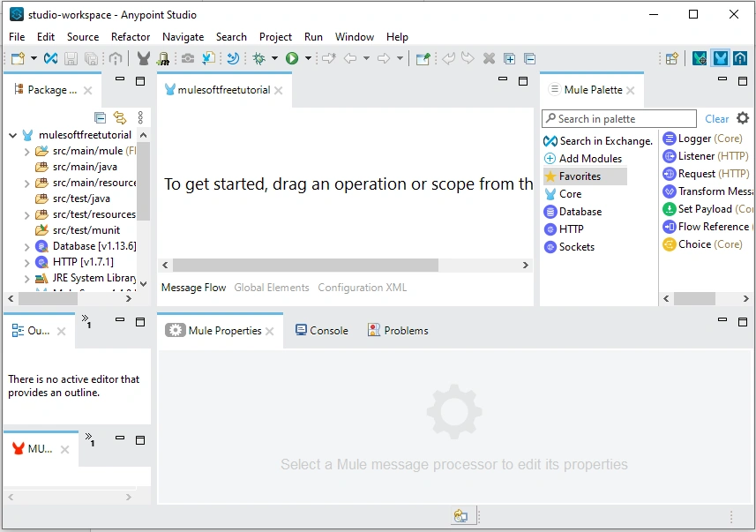The image size is (756, 532).
Task: Click the editor canvas horizontal scrollbar
Action: (305, 265)
